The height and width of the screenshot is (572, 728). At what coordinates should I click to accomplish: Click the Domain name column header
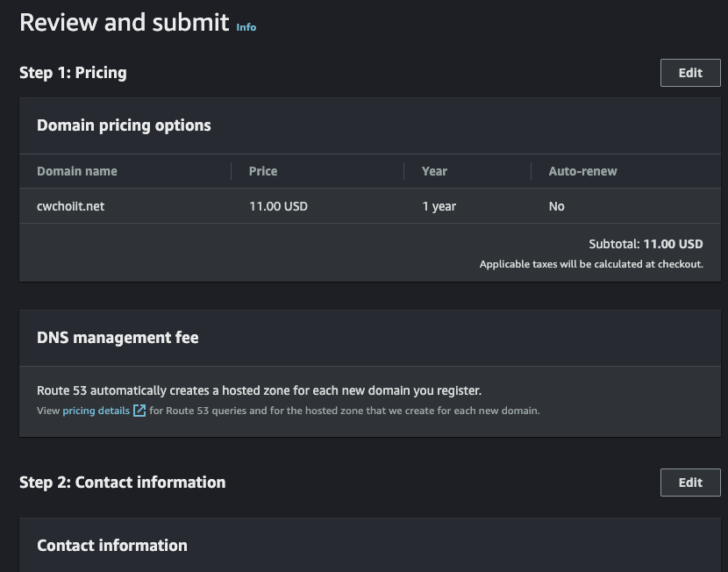coord(77,171)
